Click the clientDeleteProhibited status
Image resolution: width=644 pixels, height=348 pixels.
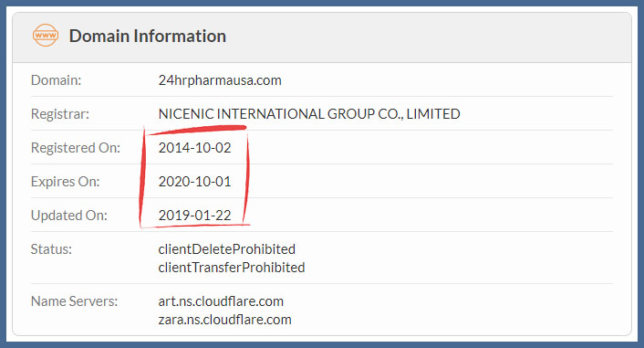[x=227, y=249]
